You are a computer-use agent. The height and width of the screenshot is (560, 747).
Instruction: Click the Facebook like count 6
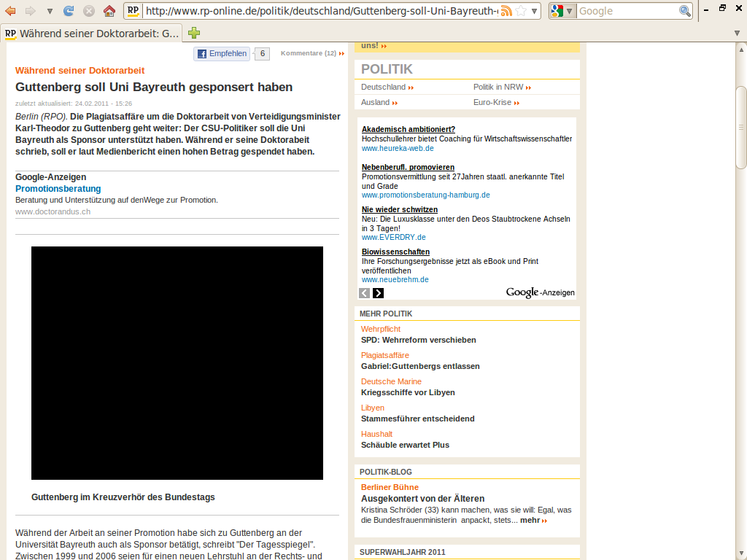tap(262, 53)
